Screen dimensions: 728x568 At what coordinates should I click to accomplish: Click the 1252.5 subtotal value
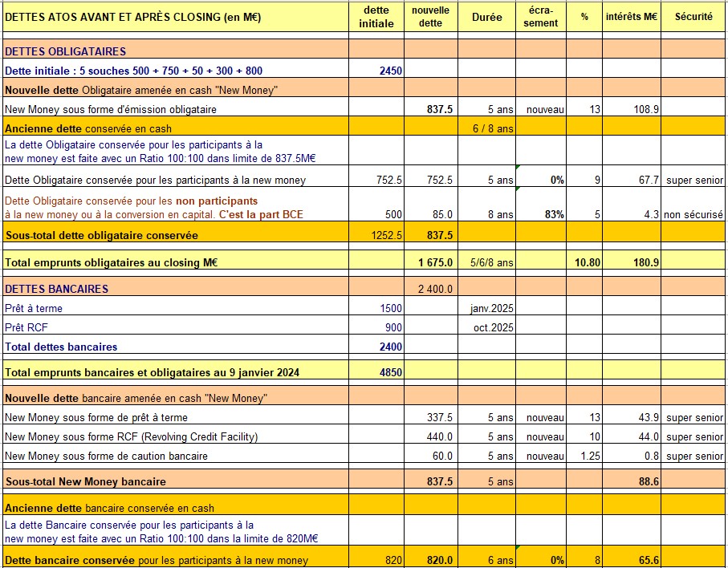click(x=387, y=235)
